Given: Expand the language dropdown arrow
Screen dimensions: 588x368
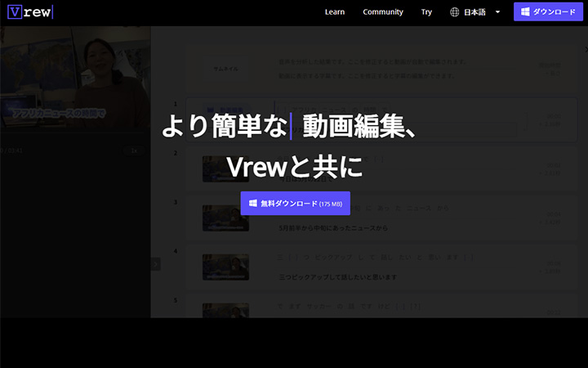Looking at the screenshot, I should pyautogui.click(x=497, y=12).
